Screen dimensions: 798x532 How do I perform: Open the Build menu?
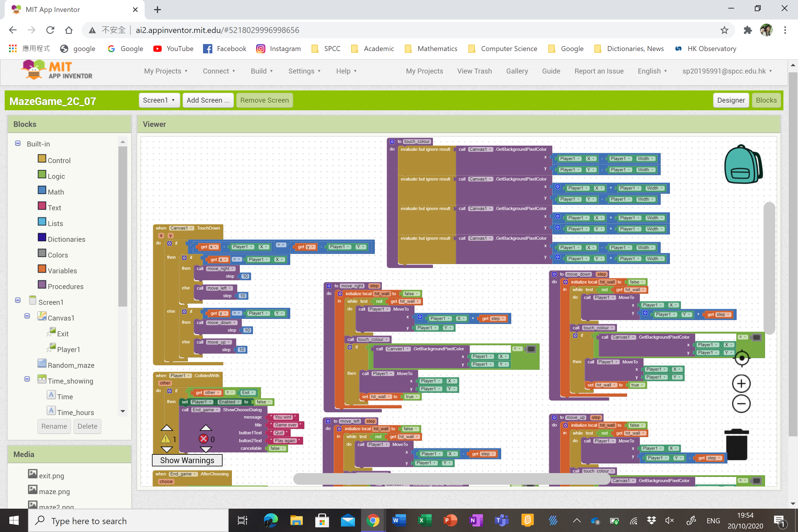click(262, 71)
